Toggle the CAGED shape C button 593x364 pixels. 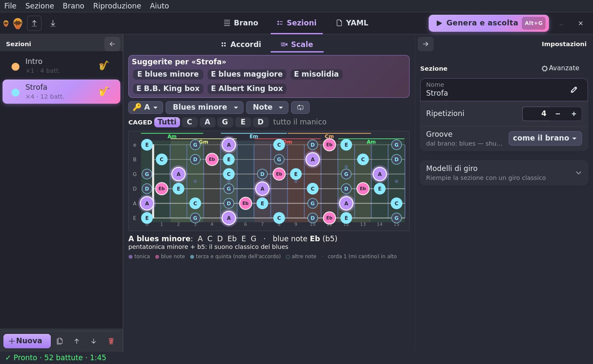[189, 122]
